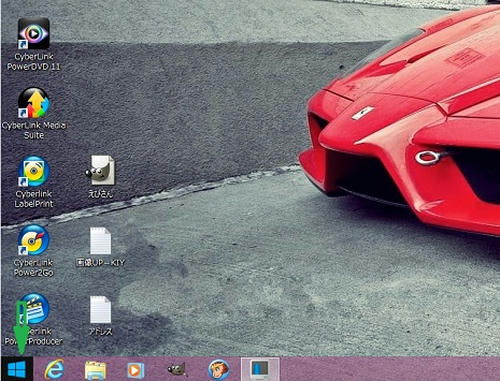Open the Windows Start button
500x381 pixels.
point(17,369)
